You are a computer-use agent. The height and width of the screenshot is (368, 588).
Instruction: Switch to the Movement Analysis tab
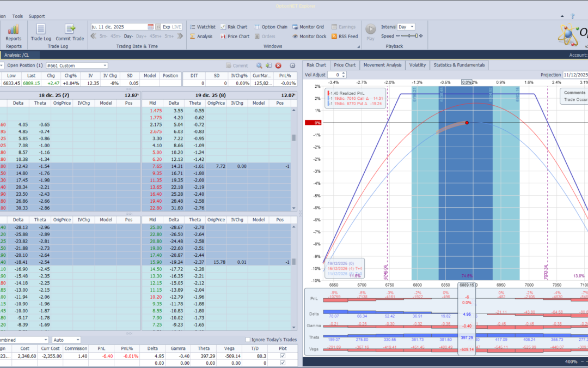point(383,65)
